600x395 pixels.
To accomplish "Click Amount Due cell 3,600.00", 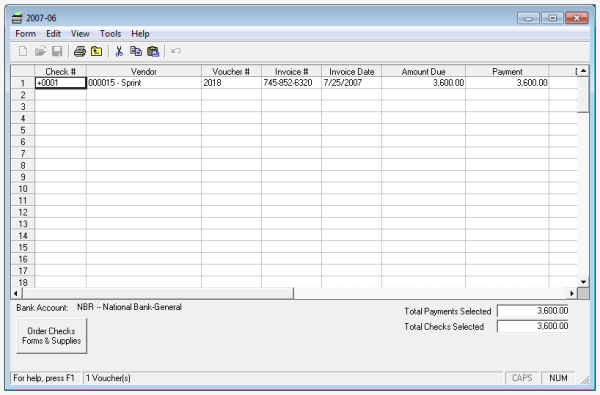I will (423, 83).
